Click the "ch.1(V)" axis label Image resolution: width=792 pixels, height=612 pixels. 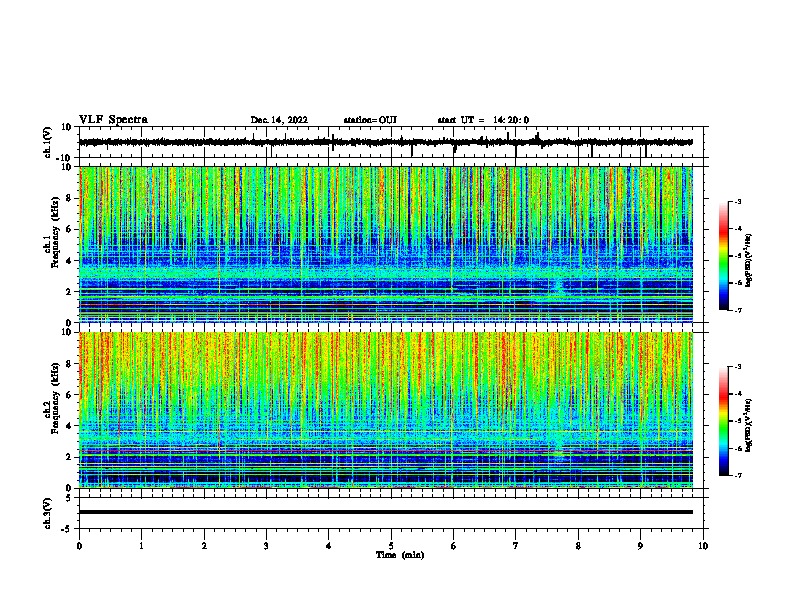(x=48, y=142)
